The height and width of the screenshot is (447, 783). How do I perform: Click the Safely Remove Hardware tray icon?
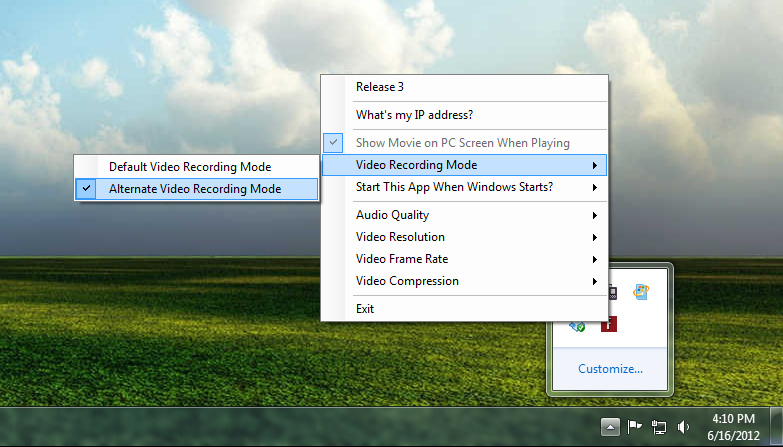(578, 324)
